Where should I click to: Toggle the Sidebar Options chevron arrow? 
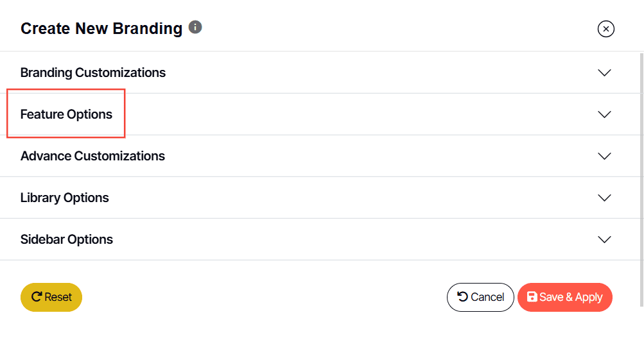[604, 239]
